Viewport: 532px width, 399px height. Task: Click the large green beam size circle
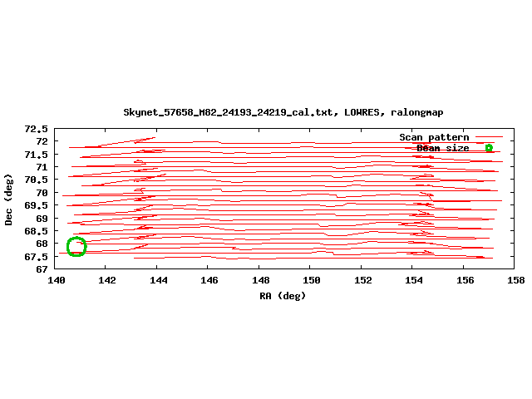coord(76,247)
